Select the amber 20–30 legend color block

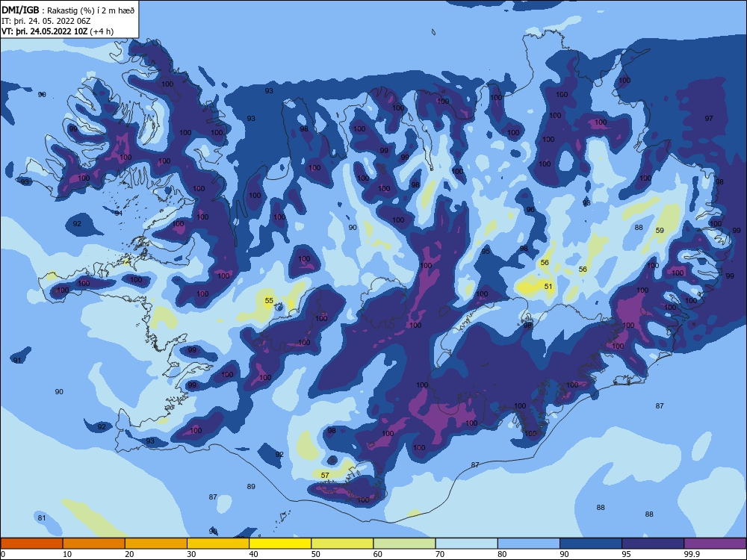156,544
